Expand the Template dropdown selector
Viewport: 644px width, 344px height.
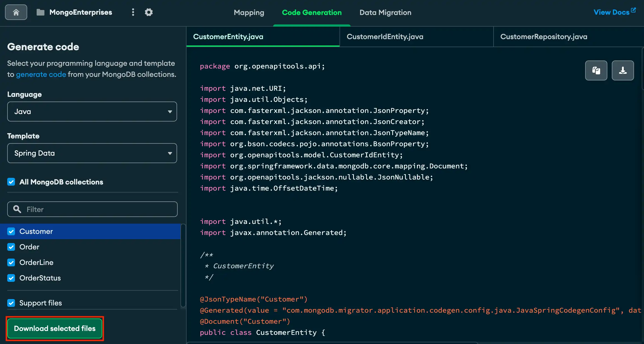[92, 153]
